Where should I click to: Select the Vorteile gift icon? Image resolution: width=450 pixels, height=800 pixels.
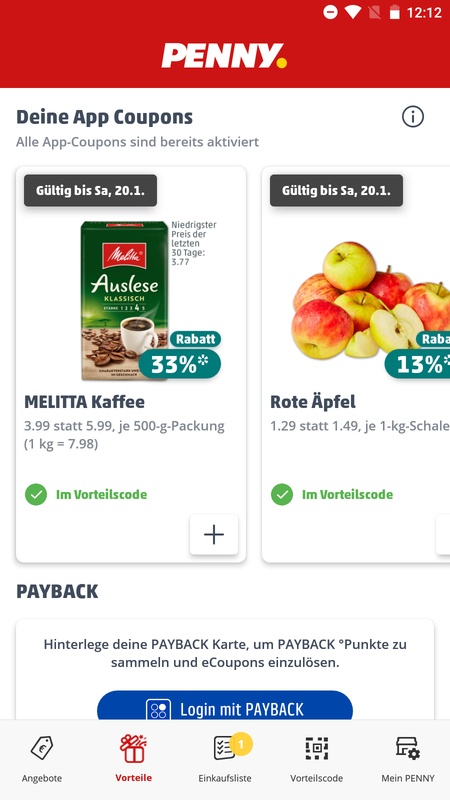(133, 748)
